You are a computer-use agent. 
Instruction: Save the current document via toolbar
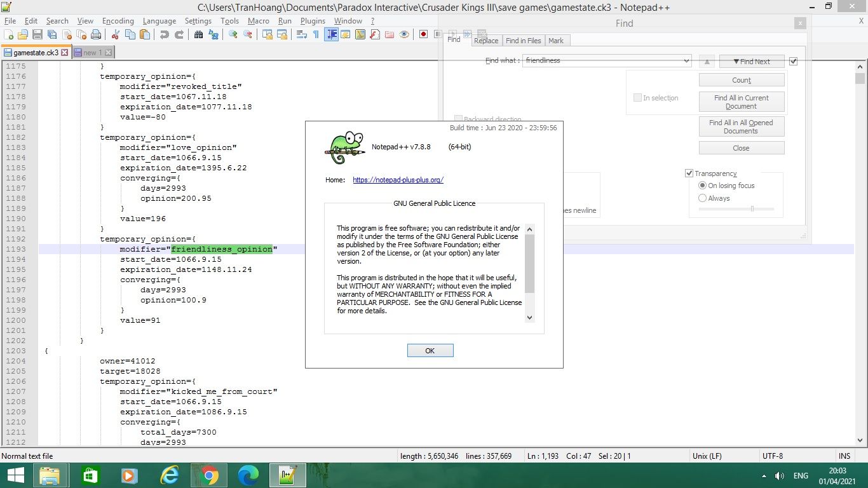37,34
